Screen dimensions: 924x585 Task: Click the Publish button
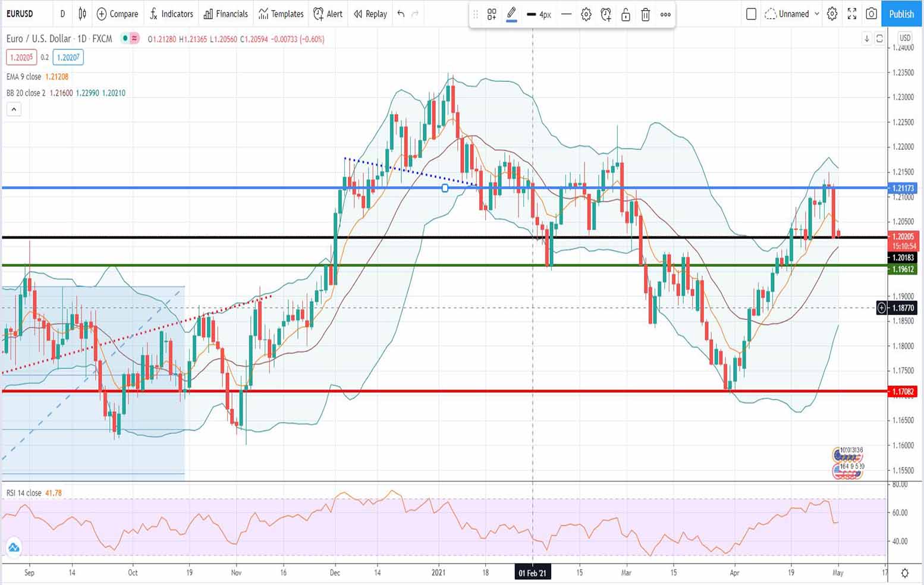click(x=901, y=14)
